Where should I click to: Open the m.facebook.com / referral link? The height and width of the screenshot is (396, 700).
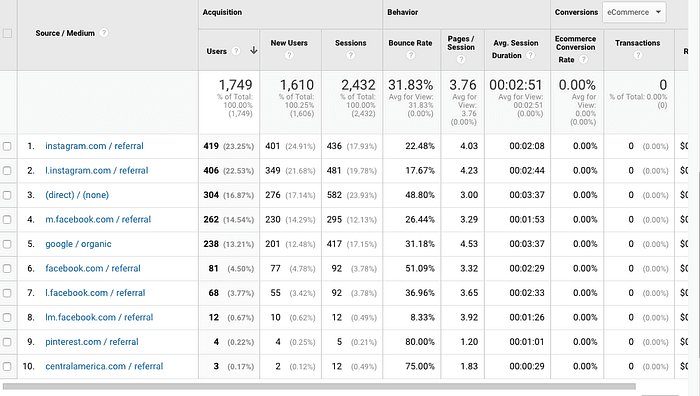[98, 220]
